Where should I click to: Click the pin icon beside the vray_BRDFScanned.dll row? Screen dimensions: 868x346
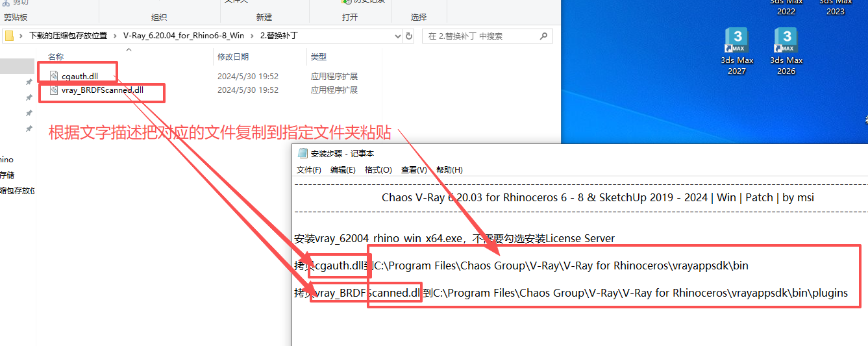click(29, 97)
